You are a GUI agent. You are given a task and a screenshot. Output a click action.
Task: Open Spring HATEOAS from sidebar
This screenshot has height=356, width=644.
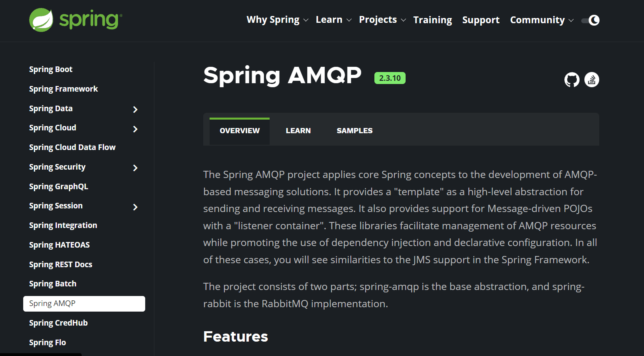pos(59,245)
